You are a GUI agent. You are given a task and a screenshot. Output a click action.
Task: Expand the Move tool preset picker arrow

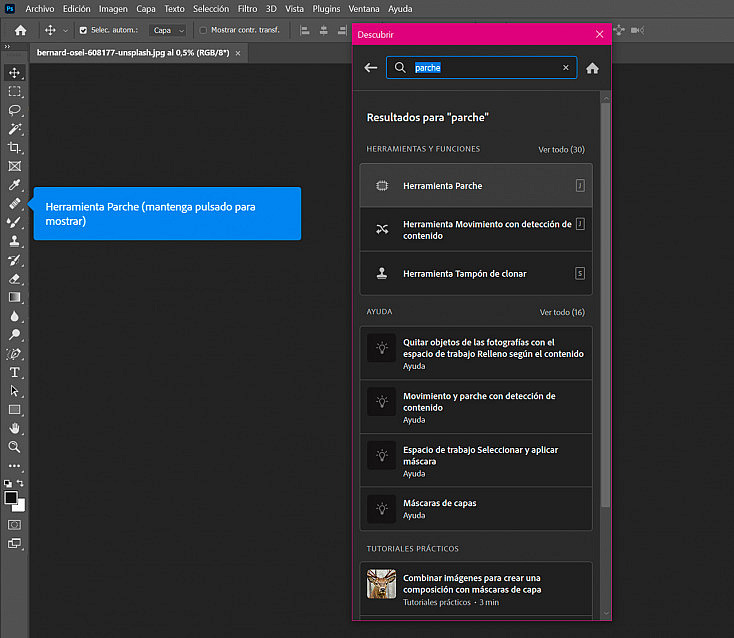66,30
